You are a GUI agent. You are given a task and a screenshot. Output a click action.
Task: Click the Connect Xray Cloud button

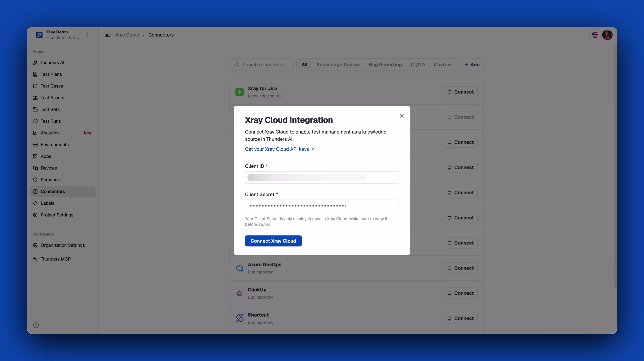click(273, 241)
